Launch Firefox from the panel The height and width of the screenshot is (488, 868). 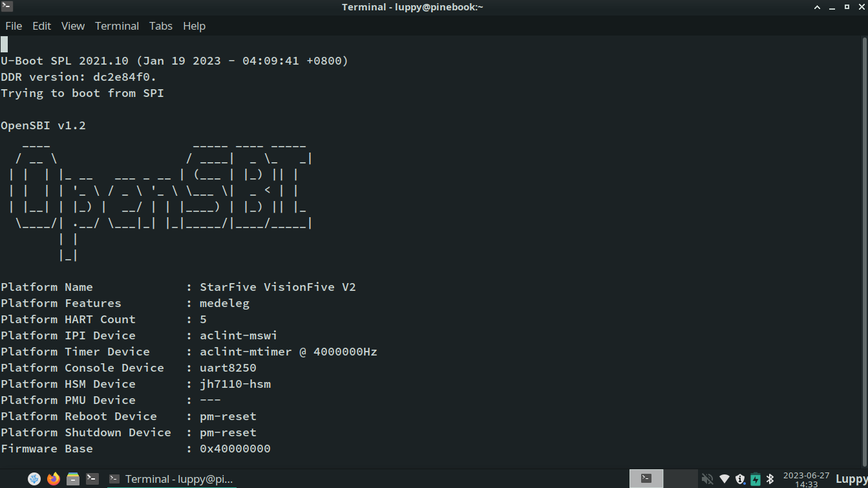coord(54,479)
